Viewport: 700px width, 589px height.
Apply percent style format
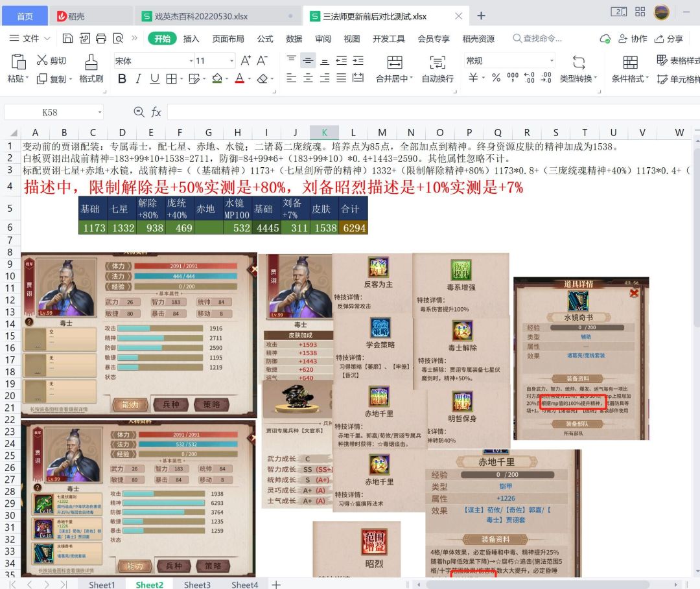coord(496,78)
